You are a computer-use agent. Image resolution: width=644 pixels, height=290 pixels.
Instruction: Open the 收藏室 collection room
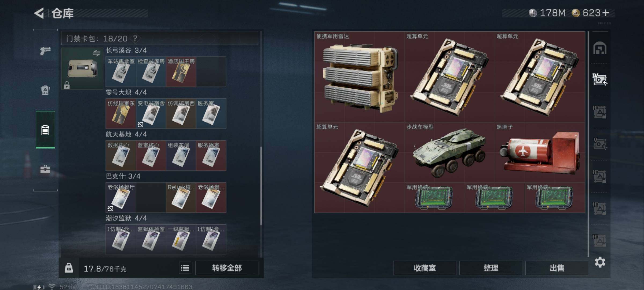click(425, 268)
